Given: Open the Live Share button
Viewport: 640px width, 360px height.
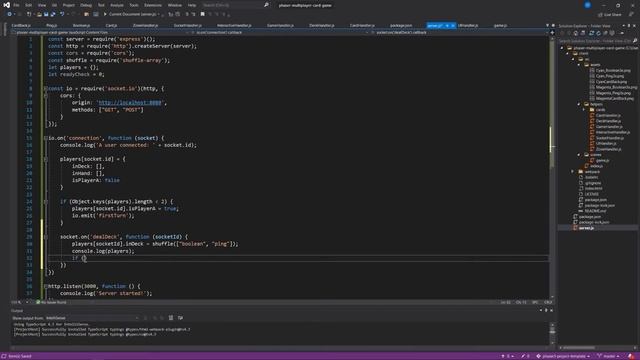Looking at the screenshot, I should click(x=610, y=15).
